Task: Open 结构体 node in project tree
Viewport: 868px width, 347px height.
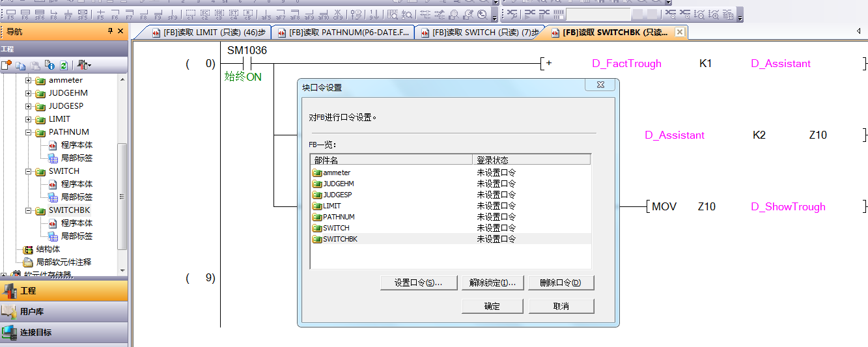Action: point(49,249)
